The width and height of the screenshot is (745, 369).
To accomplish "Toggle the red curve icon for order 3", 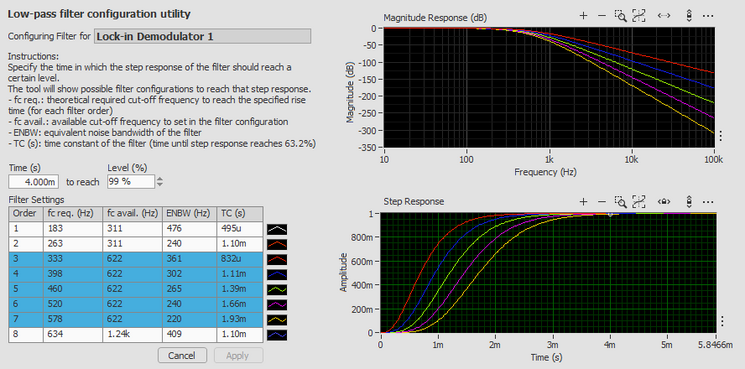I will click(277, 259).
